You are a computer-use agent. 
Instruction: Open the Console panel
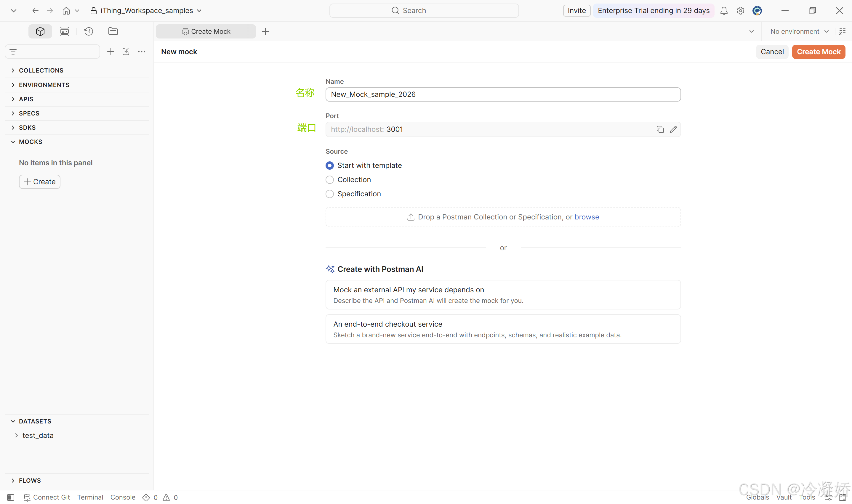123,497
